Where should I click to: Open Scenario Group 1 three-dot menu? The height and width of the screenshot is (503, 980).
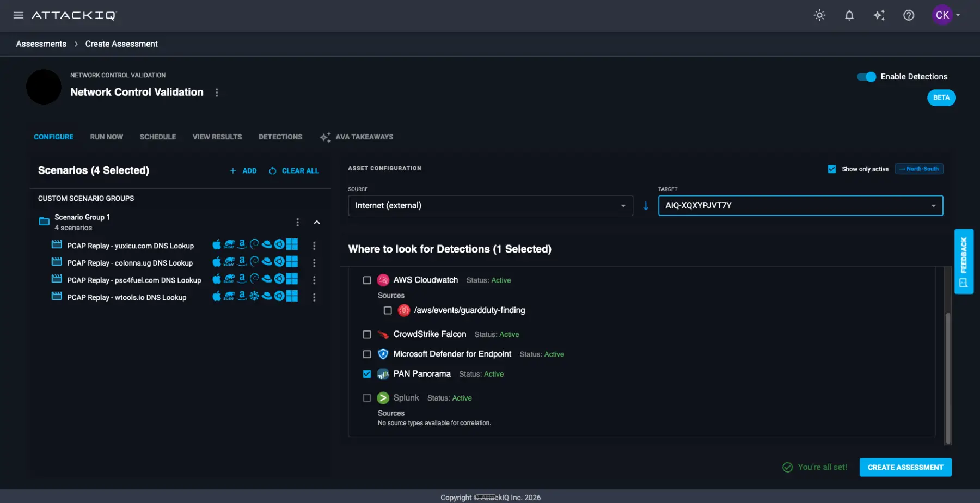click(297, 222)
